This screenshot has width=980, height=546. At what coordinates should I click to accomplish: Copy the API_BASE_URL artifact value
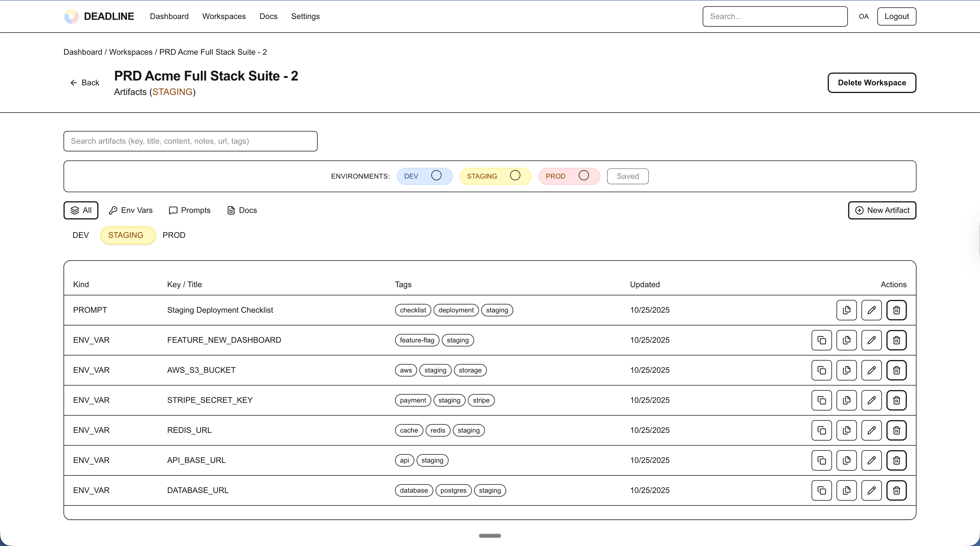click(846, 460)
